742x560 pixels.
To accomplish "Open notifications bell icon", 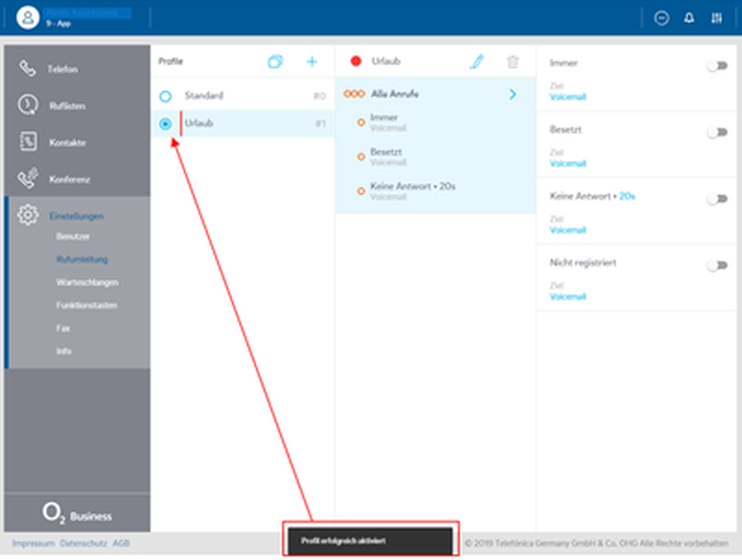I will [689, 18].
